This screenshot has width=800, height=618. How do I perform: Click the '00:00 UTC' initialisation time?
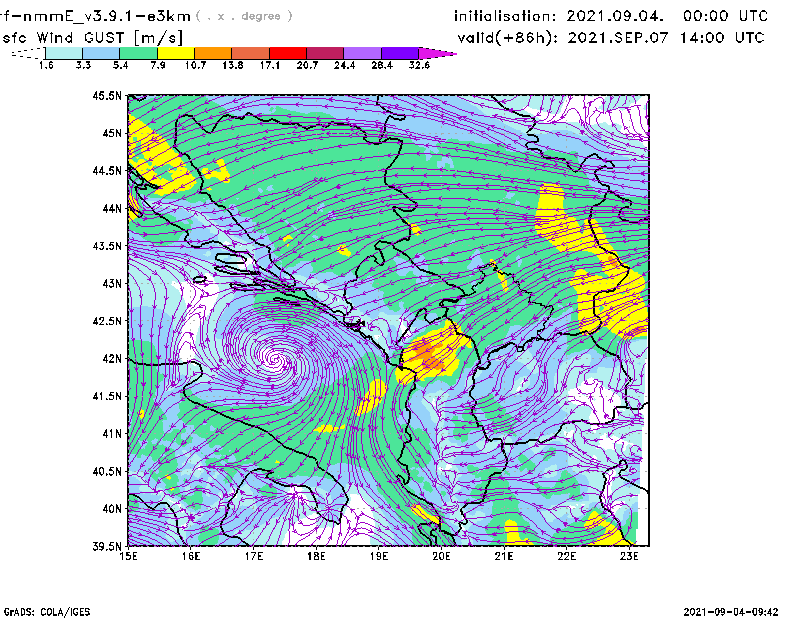click(x=725, y=16)
